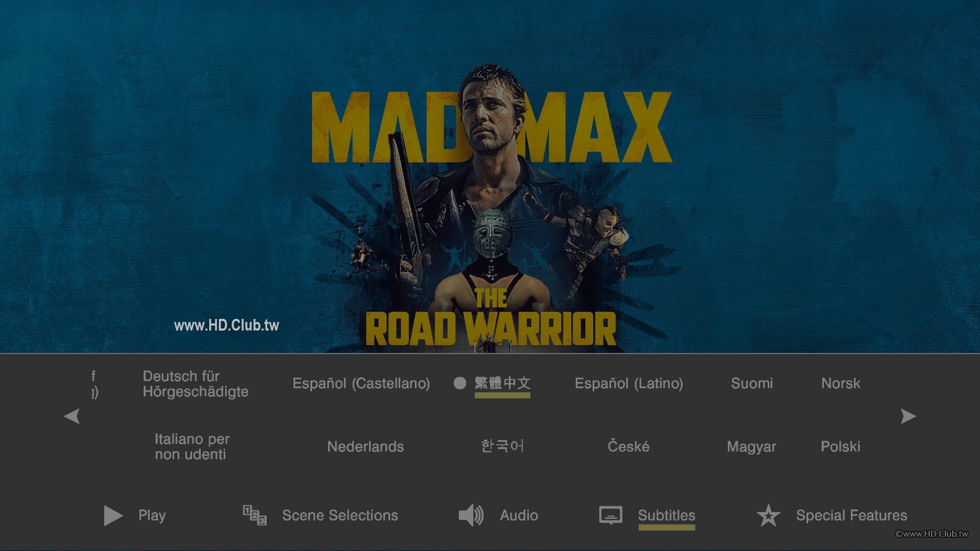
Task: Click the left arrow for previous subtitle page
Action: click(x=72, y=416)
